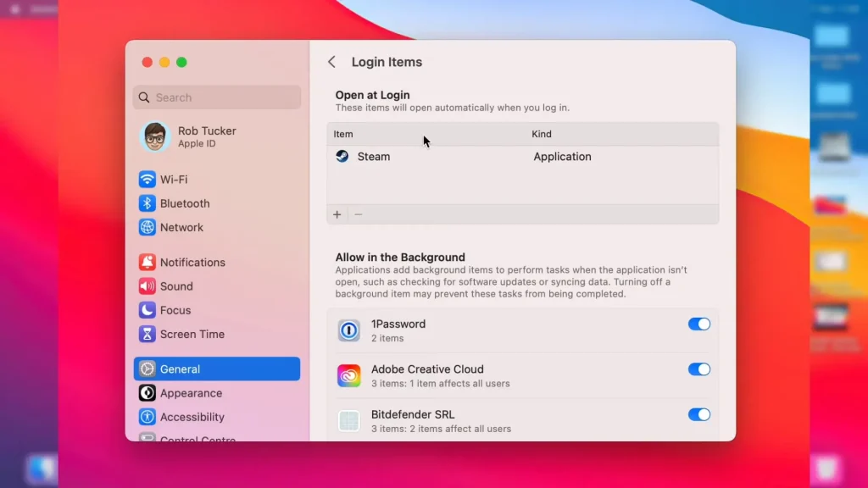The width and height of the screenshot is (868, 488).
Task: Click the green zoom window button
Action: pos(181,62)
